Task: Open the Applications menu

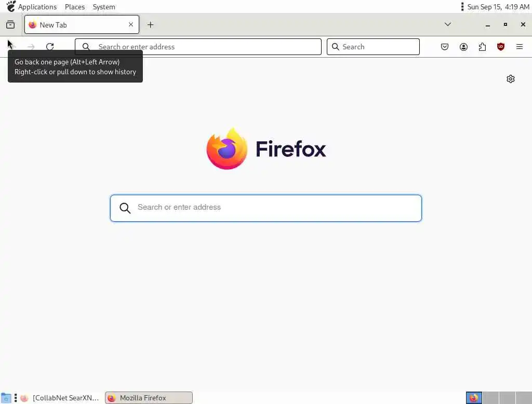Action: click(x=37, y=7)
